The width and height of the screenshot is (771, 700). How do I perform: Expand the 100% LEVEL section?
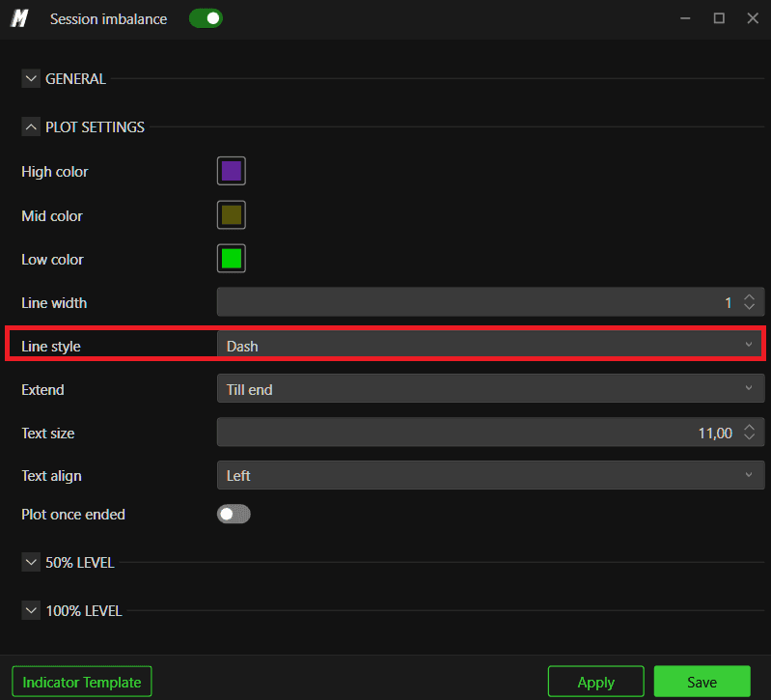[x=31, y=610]
